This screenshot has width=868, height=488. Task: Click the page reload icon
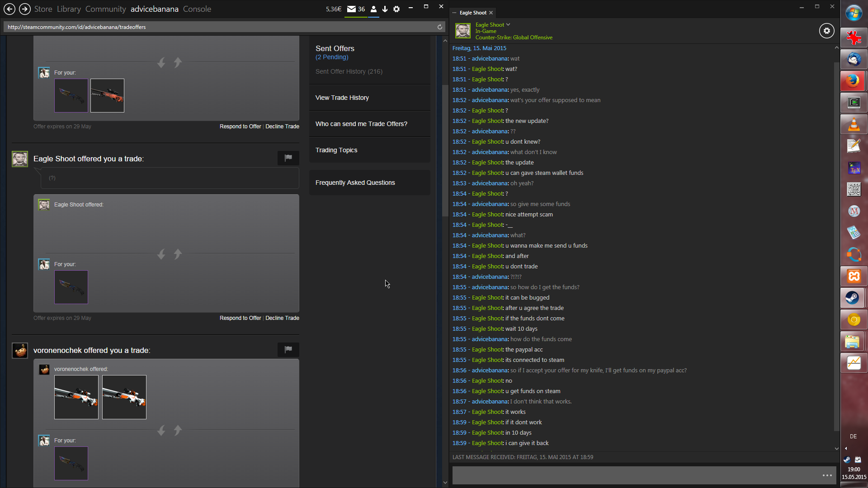pyautogui.click(x=439, y=27)
